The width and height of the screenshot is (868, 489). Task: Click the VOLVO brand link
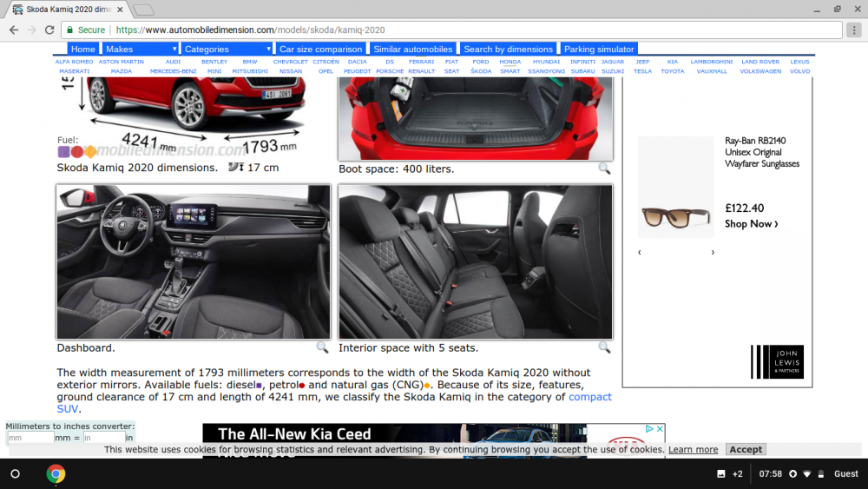coord(799,71)
